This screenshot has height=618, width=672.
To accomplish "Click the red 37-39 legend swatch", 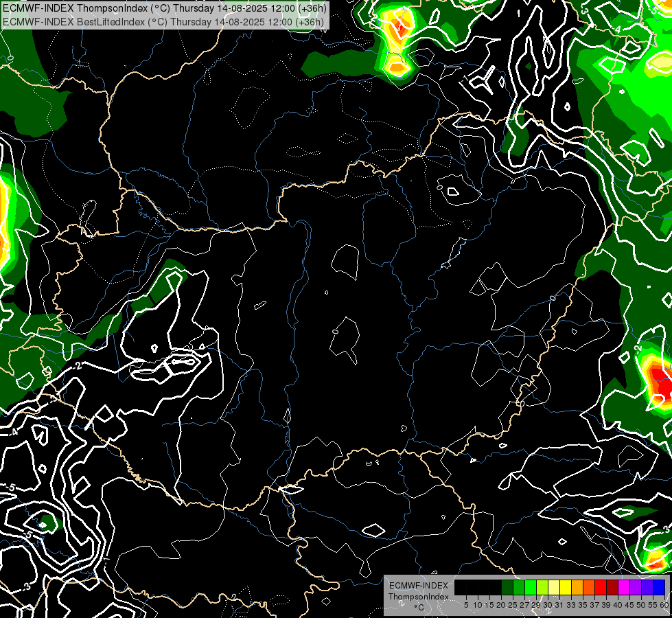I will pos(601,587).
